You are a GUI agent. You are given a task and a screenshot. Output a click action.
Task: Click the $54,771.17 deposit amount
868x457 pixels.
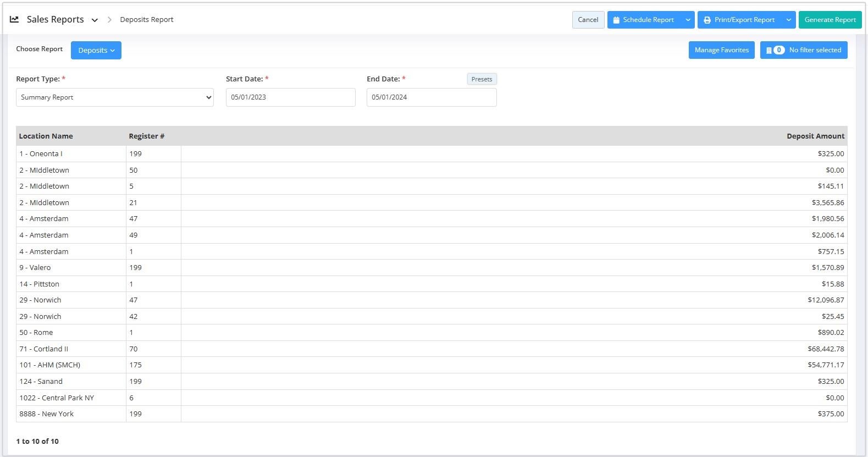pyautogui.click(x=826, y=365)
